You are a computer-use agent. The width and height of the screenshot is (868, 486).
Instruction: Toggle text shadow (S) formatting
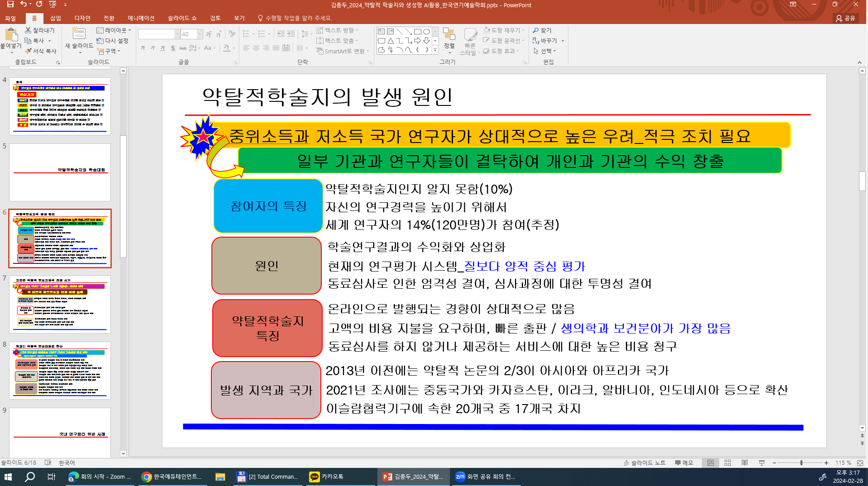point(173,48)
